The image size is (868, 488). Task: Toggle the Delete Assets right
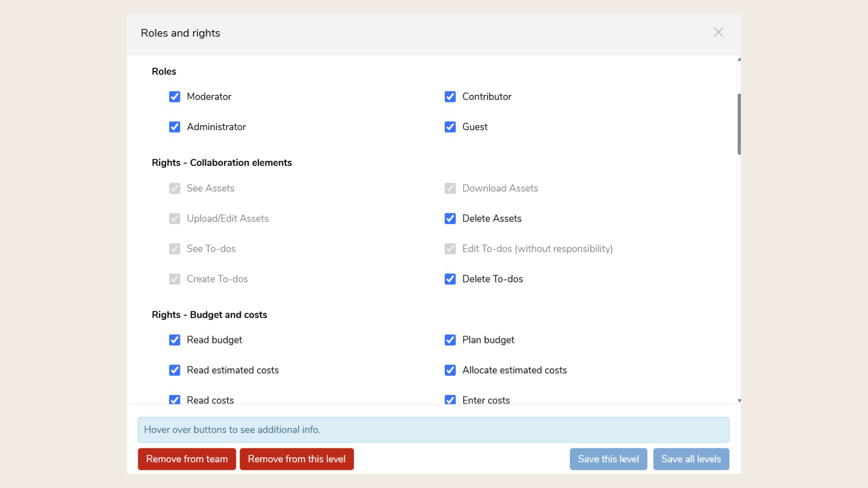pos(450,219)
